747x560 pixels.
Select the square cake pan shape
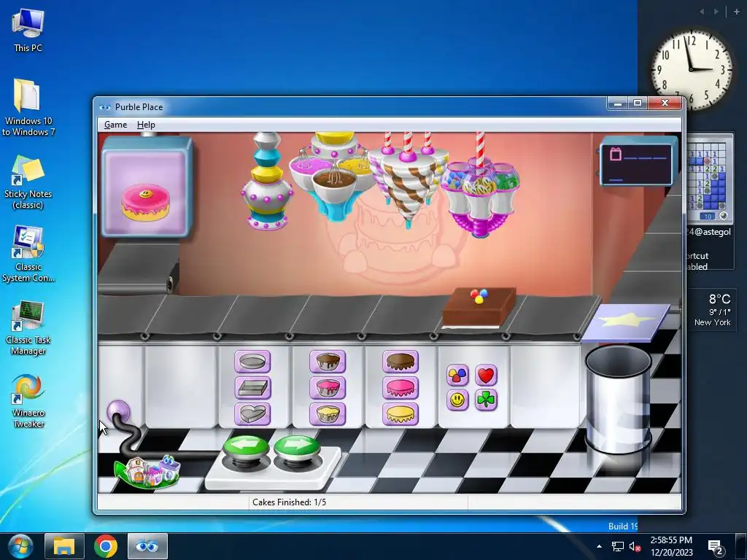tap(252, 388)
